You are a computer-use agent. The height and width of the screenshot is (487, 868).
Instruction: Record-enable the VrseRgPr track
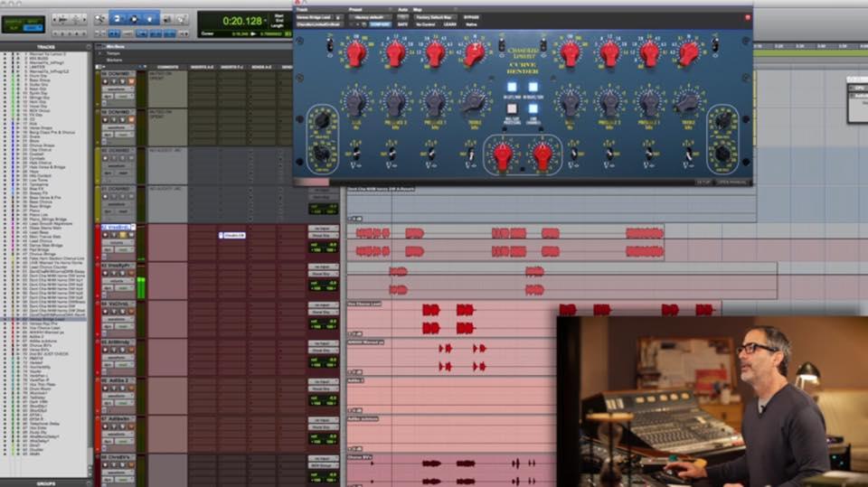click(x=106, y=274)
